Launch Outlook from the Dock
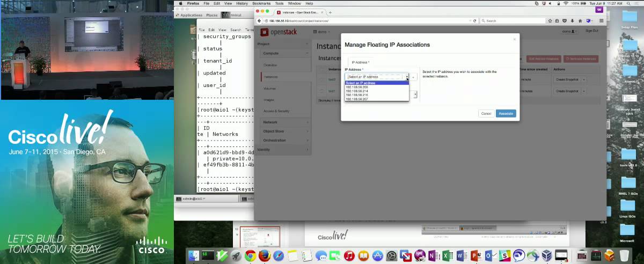Screen dimensions: 644x264 pos(491,255)
